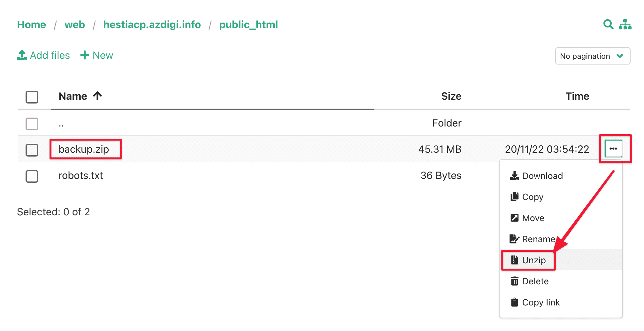Screen dimensions: 644x331
Task: Check the checkbox for robots.txt
Action: [x=32, y=176]
